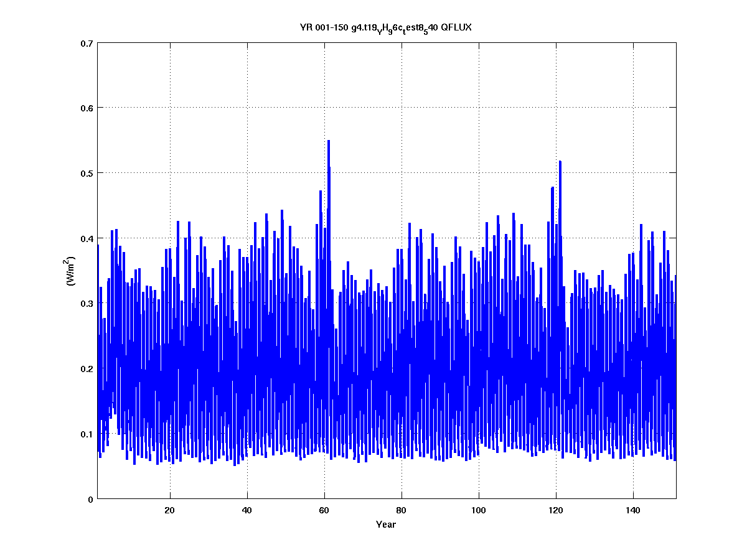Screen dimensions: 747x560
Task: Click the second-highest peak, near year 121
Action: pos(560,162)
